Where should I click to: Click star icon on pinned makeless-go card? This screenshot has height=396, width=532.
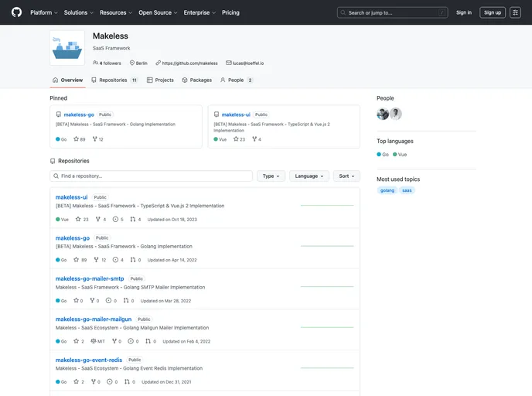pyautogui.click(x=76, y=138)
